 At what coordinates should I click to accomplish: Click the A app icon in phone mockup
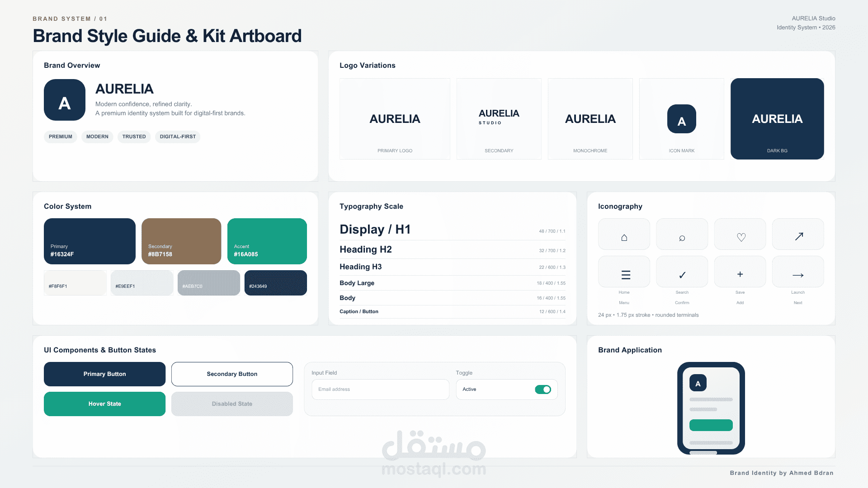[x=698, y=383]
